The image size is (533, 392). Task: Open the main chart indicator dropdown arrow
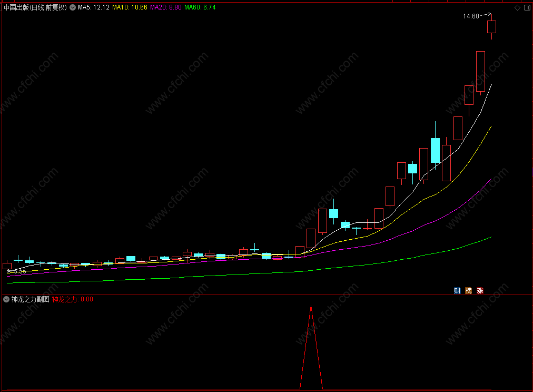[x=73, y=7]
